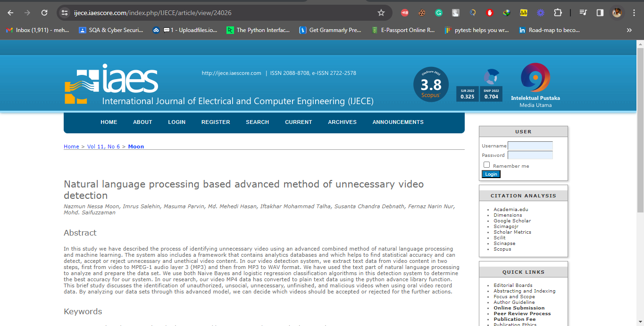This screenshot has width=644, height=326.
Task: Click the SNIP 2022 0.704 badge
Action: pyautogui.click(x=491, y=94)
